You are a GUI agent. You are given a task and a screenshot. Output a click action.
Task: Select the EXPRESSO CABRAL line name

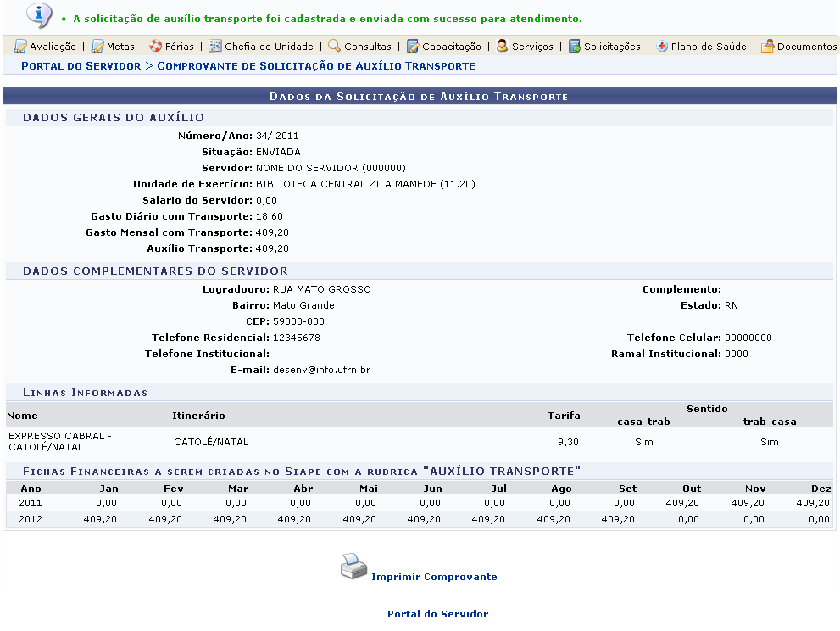(x=60, y=441)
